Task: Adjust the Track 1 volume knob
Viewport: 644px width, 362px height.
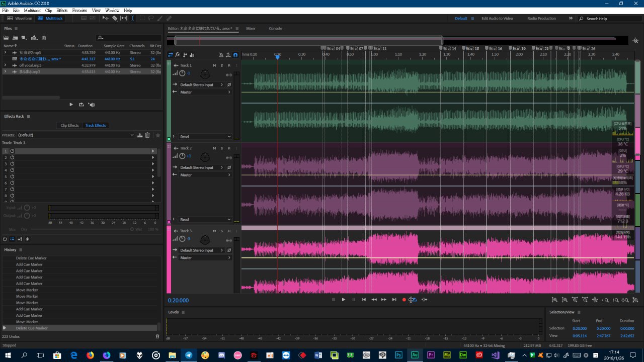Action: point(182,73)
